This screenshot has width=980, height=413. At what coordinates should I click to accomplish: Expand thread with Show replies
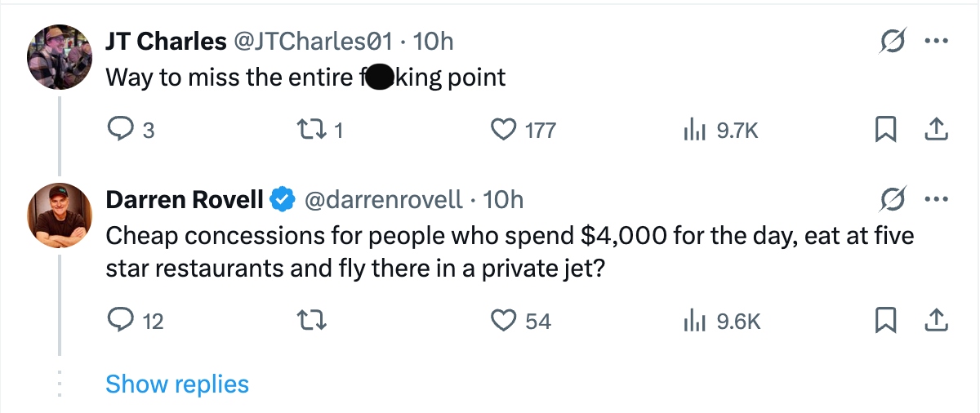coord(177,384)
